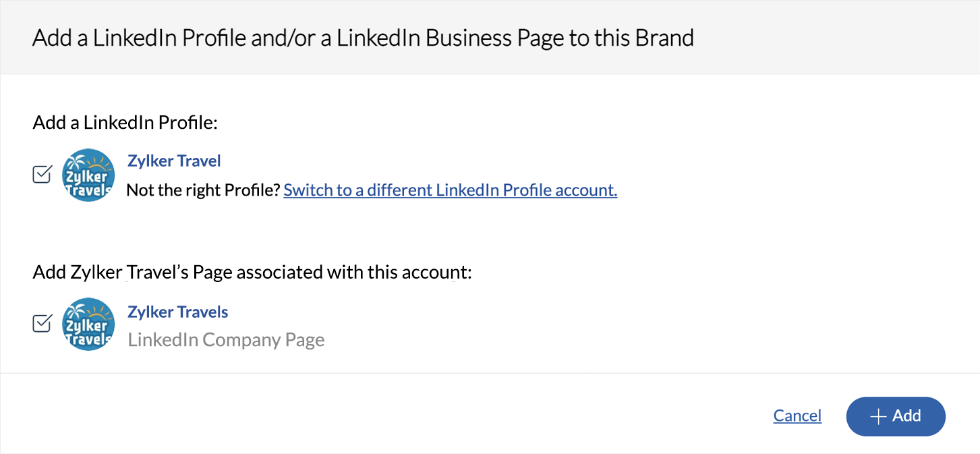Click the 'Not the right Profile?' text
Viewport: 980px width, 454px height.
click(x=203, y=190)
